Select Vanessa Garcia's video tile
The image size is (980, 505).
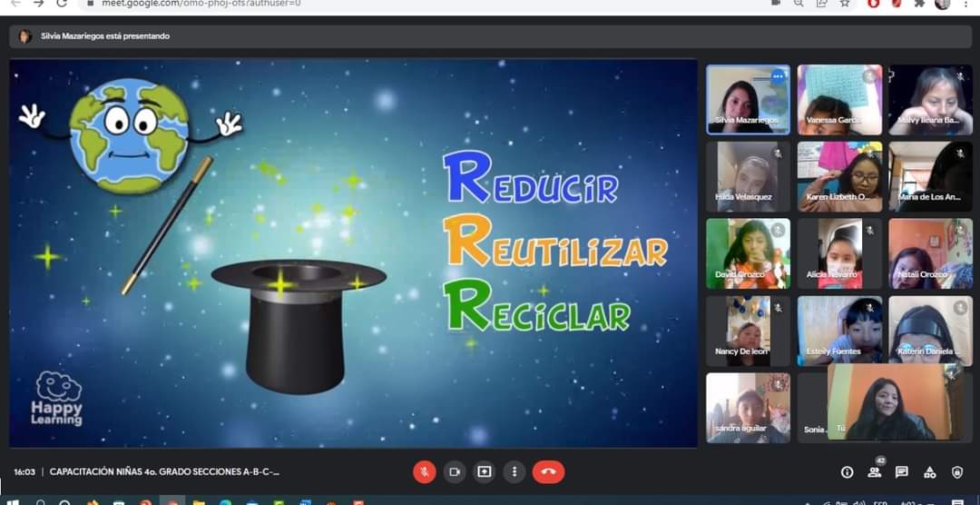point(839,99)
